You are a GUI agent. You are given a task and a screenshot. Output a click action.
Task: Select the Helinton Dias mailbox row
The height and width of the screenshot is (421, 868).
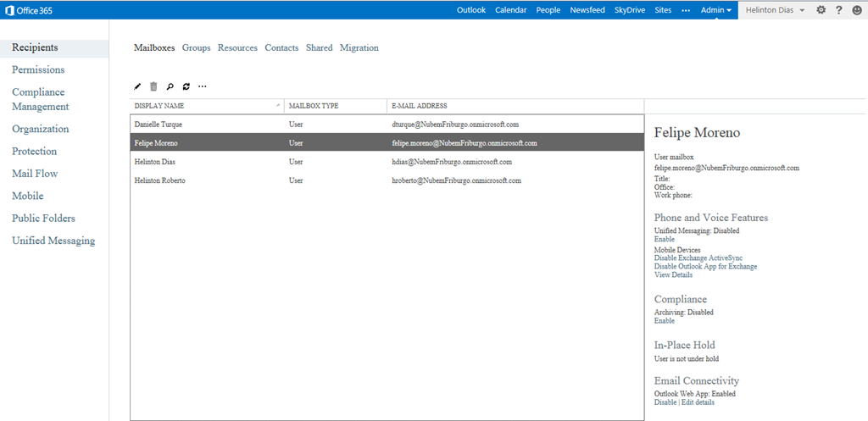[387, 162]
